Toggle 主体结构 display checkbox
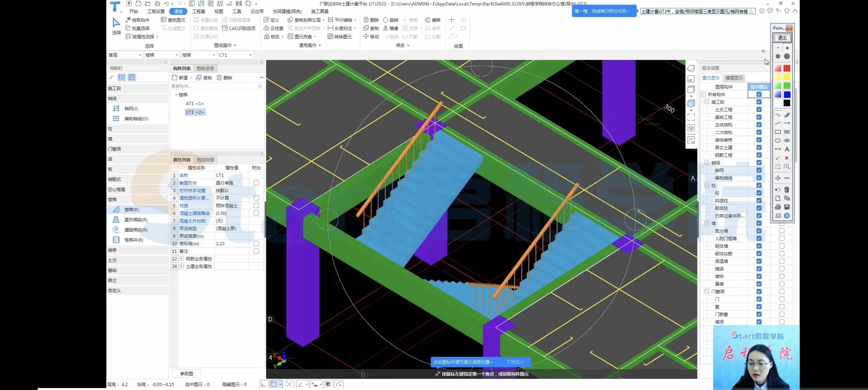This screenshot has width=868, height=390. coord(759,124)
